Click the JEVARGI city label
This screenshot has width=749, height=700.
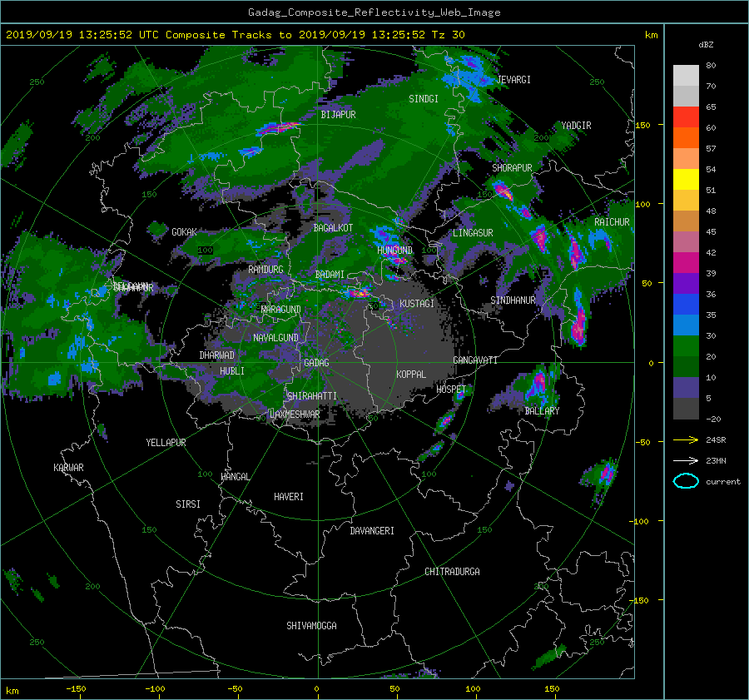(x=513, y=80)
